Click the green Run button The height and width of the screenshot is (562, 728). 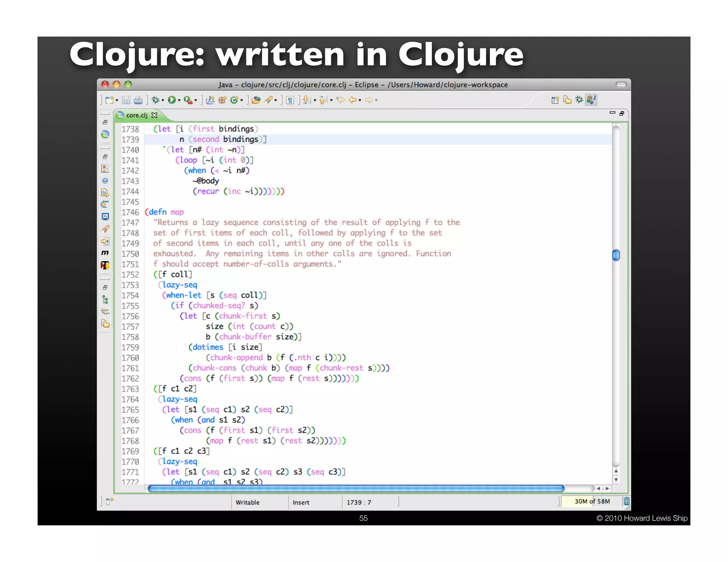[172, 100]
